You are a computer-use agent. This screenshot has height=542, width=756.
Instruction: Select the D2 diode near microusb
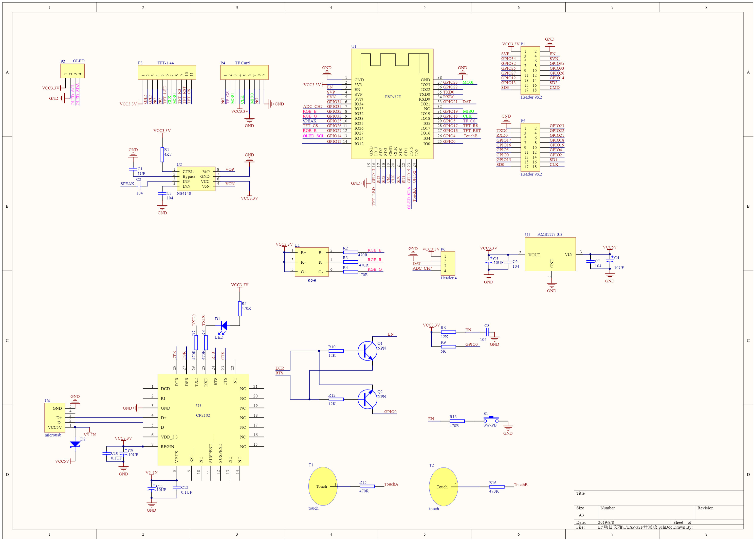coord(75,444)
